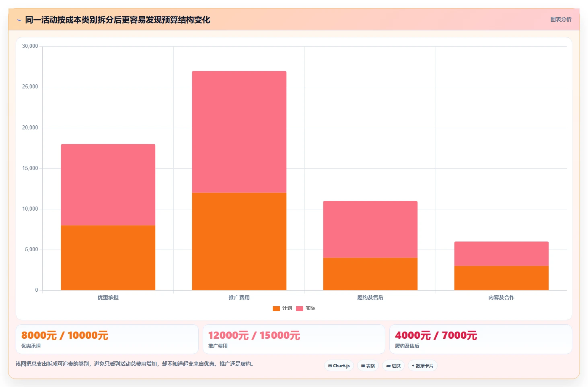Select the pink 实际 bar for 推广费用
Screen dimensions: 588x387
click(x=239, y=132)
